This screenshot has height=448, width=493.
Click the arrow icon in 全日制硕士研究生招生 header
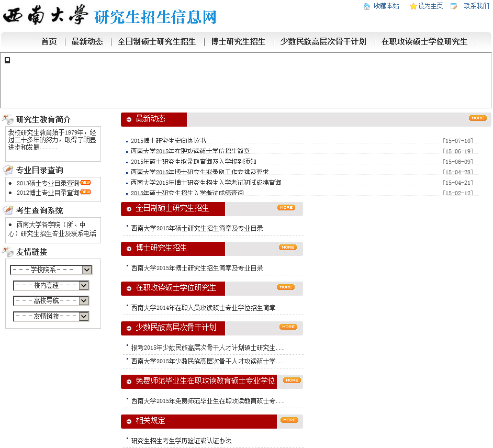coord(129,209)
